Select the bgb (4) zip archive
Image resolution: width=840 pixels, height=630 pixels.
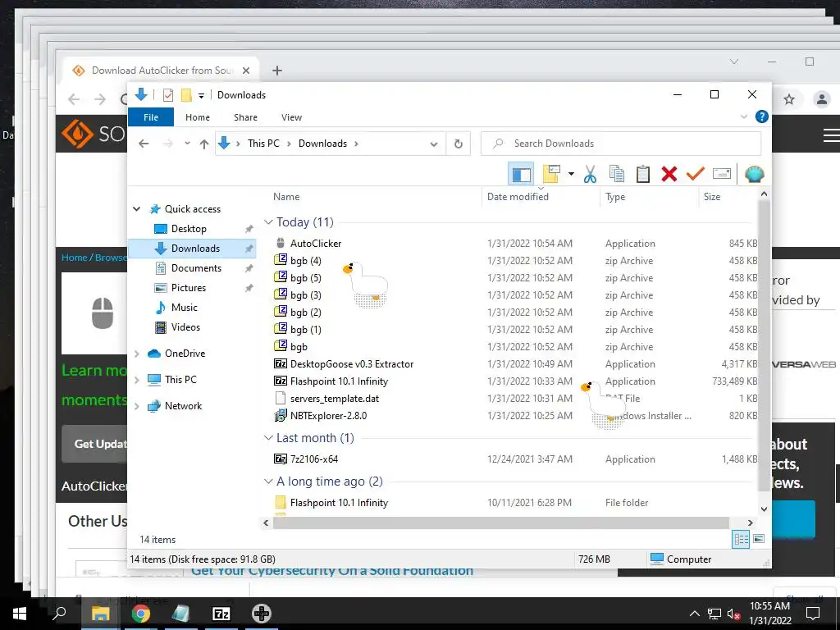tap(305, 260)
